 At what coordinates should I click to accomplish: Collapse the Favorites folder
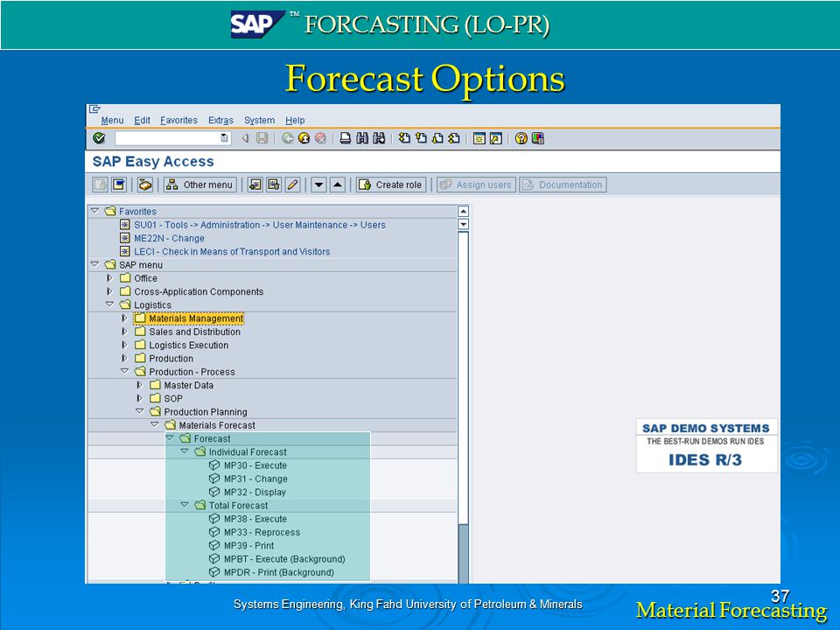(94, 211)
